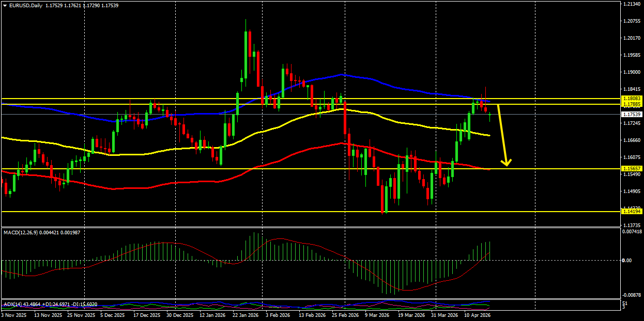Click the 10 Apr 2026 date label
This screenshot has width=644, height=321.
477,314
